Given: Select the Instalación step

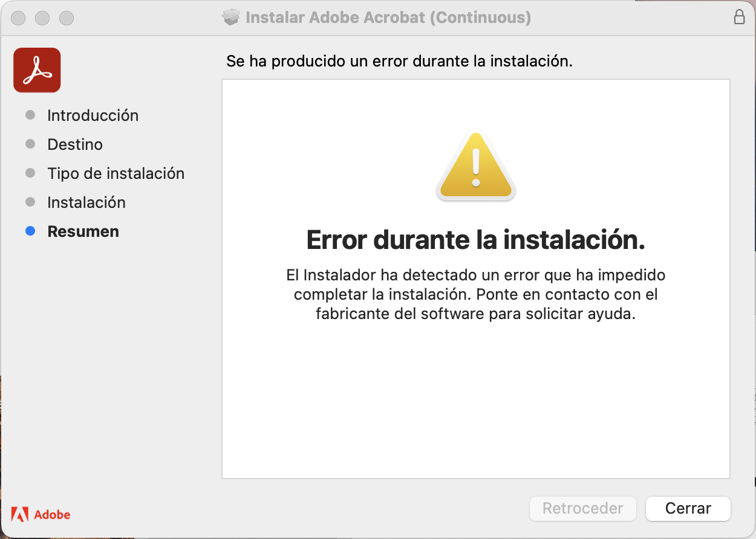Looking at the screenshot, I should pyautogui.click(x=86, y=202).
